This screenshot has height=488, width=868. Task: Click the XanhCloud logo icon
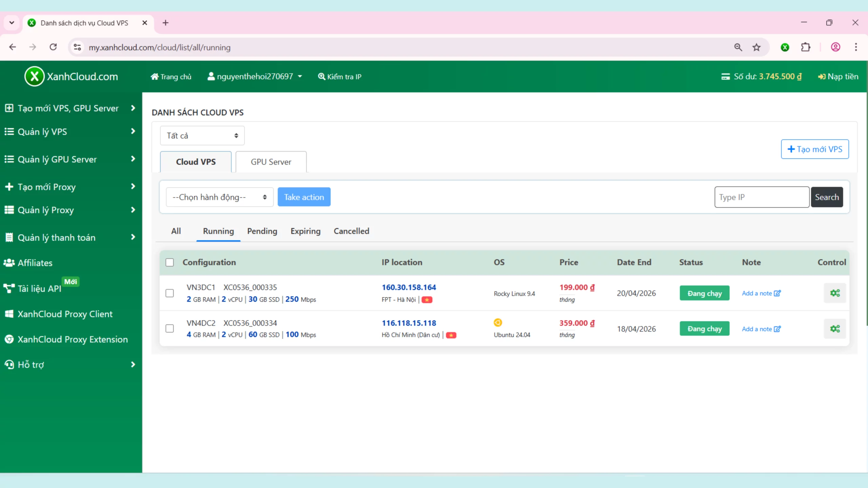click(34, 76)
